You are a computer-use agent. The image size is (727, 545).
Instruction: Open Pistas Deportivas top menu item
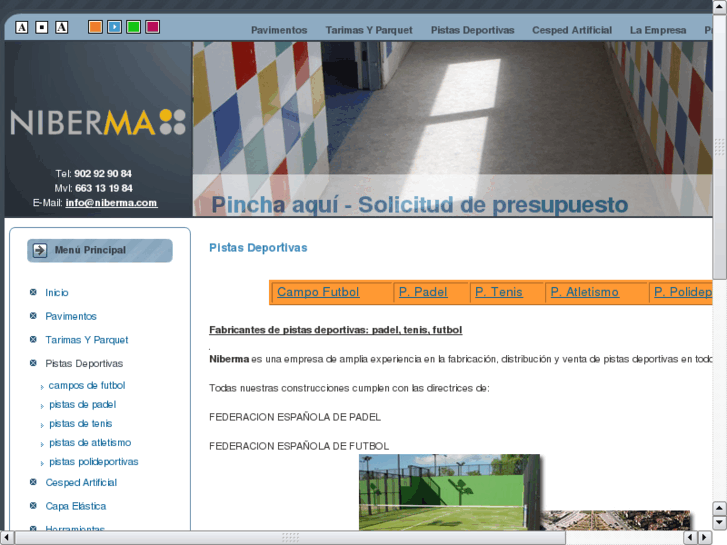coord(472,30)
